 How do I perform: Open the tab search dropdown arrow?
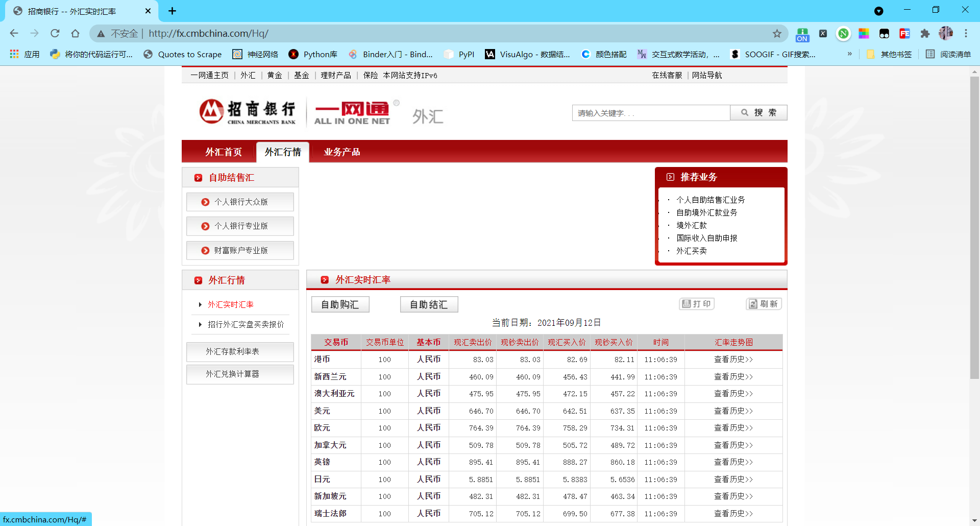(x=878, y=11)
